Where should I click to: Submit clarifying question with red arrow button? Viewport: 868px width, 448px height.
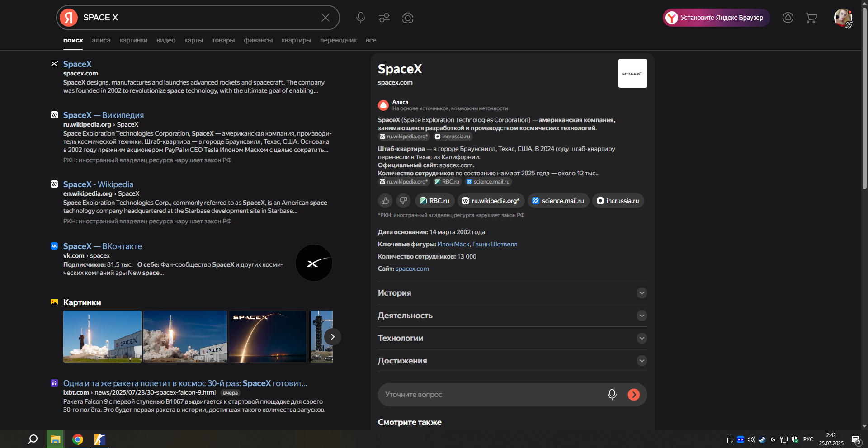[634, 394]
